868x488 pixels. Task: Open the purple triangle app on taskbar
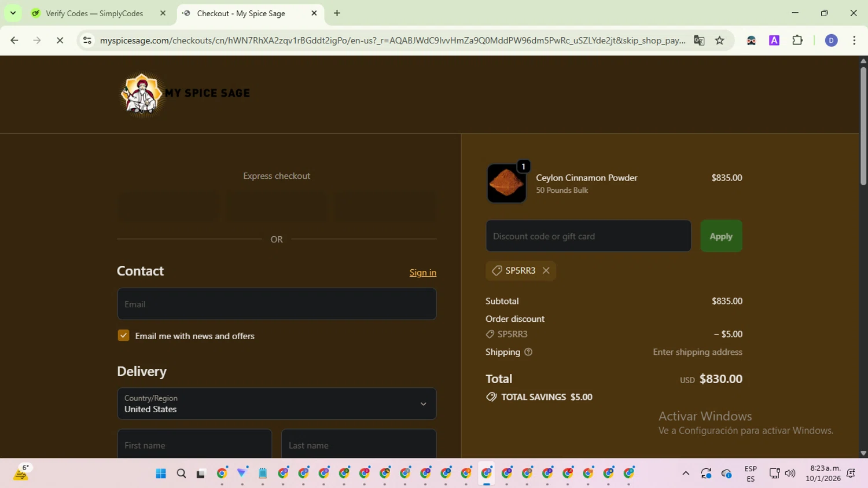(x=242, y=474)
